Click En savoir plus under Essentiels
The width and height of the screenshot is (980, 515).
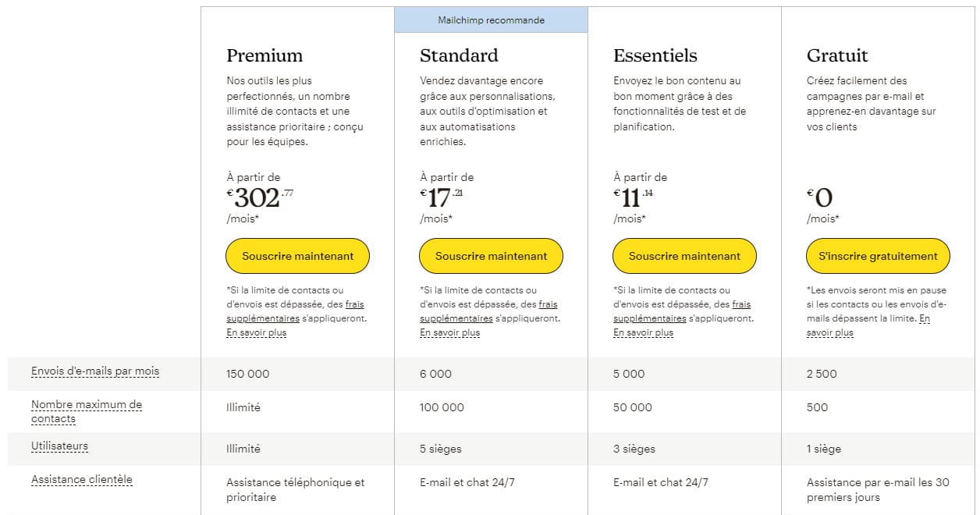[643, 332]
